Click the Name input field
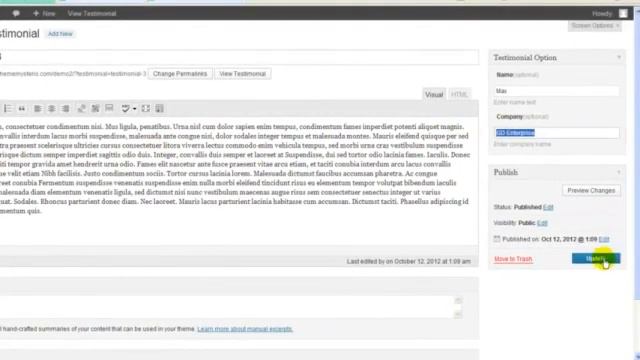This screenshot has width=640, height=360. pyautogui.click(x=556, y=91)
